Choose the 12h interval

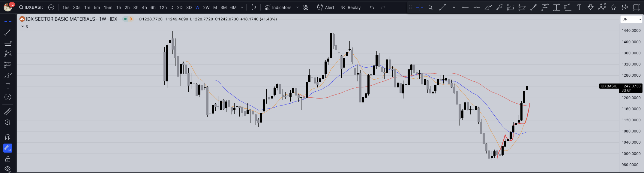pos(163,8)
